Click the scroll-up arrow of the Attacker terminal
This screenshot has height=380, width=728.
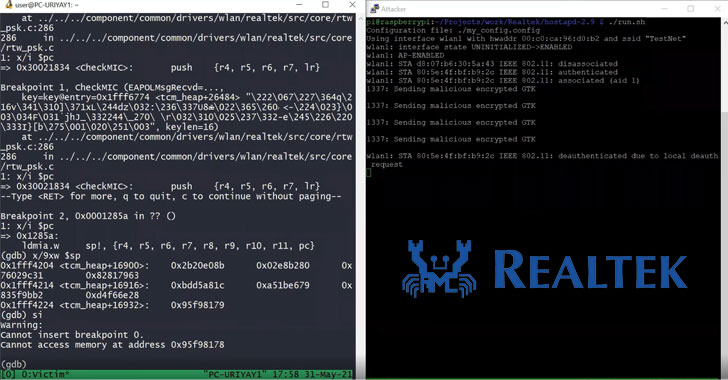[724, 21]
